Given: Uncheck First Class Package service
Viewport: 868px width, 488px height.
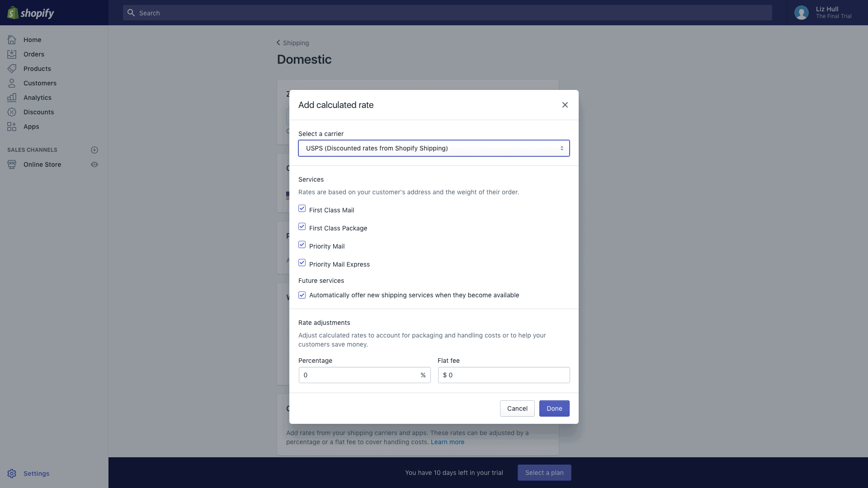Looking at the screenshot, I should click(x=302, y=227).
